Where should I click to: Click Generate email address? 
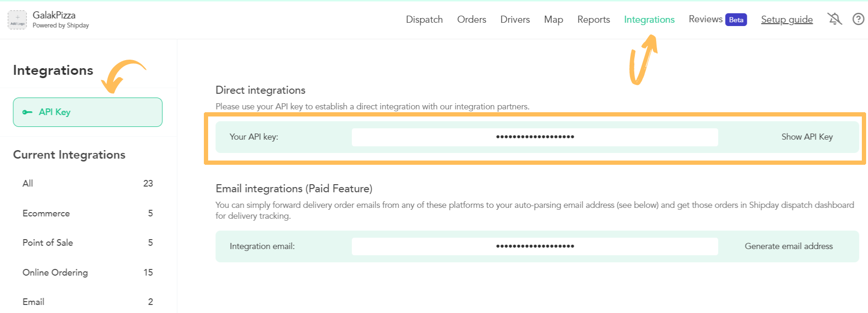click(789, 246)
